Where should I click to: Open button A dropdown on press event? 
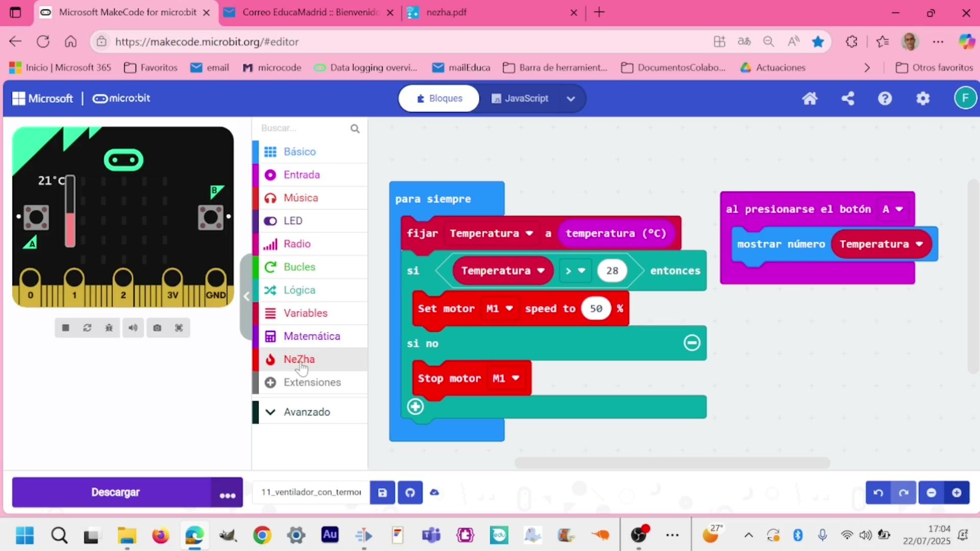892,209
